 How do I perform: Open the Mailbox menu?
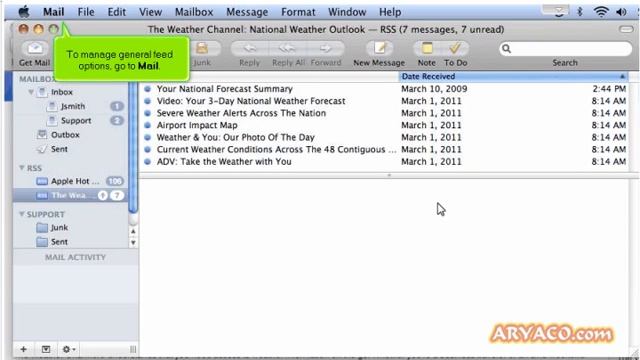click(x=194, y=12)
